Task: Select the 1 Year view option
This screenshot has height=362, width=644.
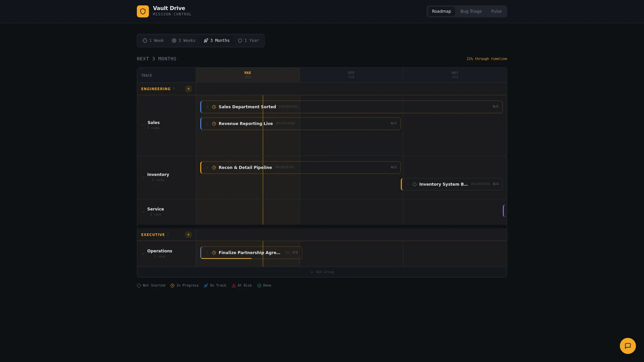Action: pyautogui.click(x=248, y=41)
